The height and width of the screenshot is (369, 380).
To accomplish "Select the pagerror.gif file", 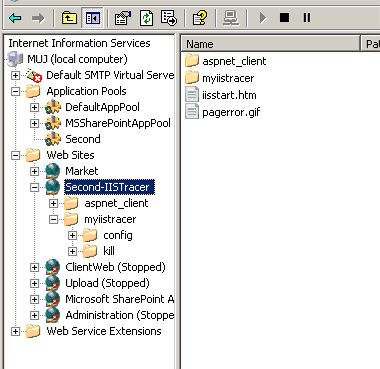I will (x=231, y=112).
